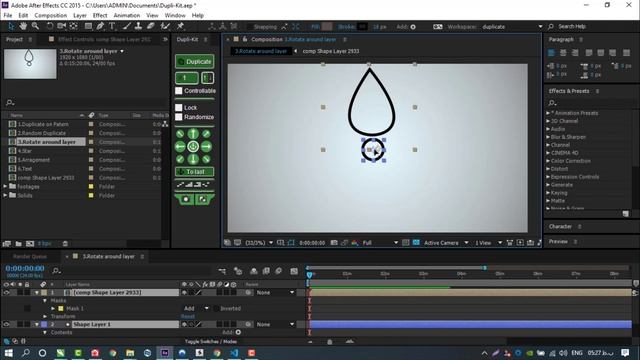
Task: Click Dupli-Kit center rotate circle button
Action: coord(193,147)
